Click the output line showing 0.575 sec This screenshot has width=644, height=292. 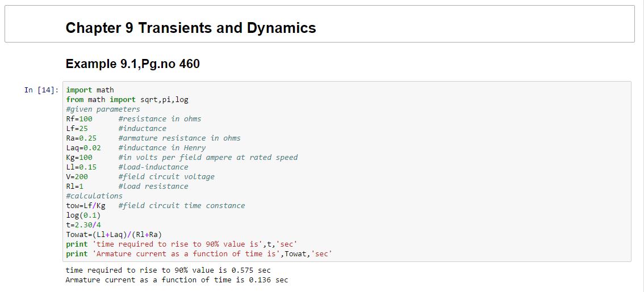coord(168,270)
